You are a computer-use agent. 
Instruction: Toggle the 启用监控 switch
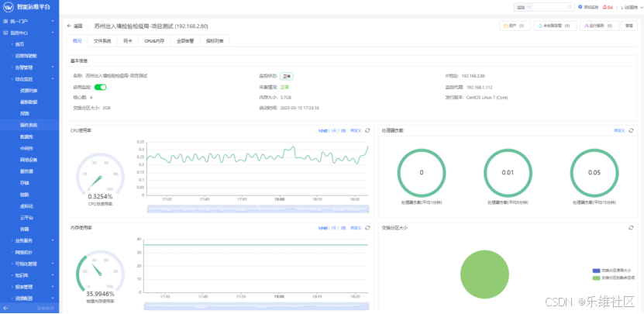(x=100, y=87)
